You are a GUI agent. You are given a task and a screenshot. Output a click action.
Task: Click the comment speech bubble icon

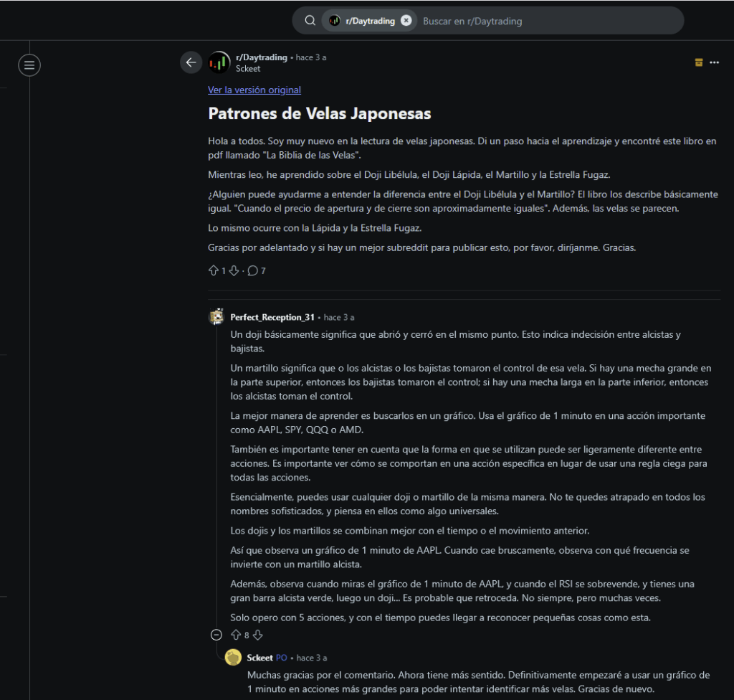click(254, 270)
